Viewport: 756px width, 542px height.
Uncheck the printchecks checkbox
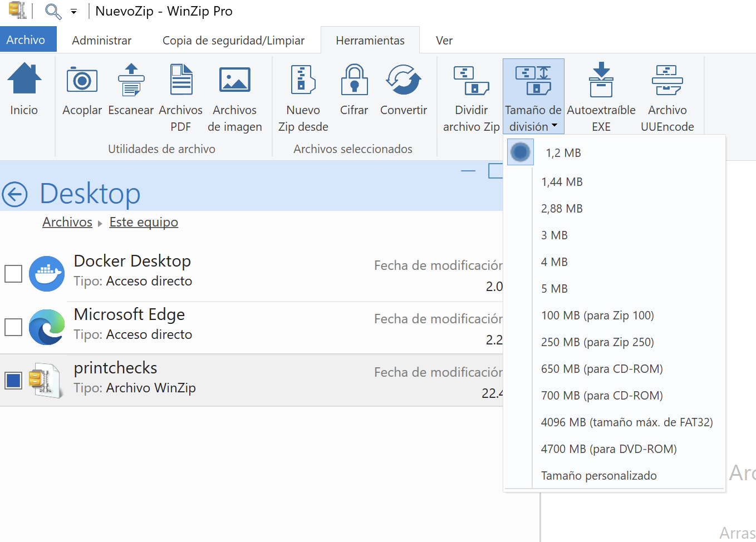pyautogui.click(x=13, y=381)
